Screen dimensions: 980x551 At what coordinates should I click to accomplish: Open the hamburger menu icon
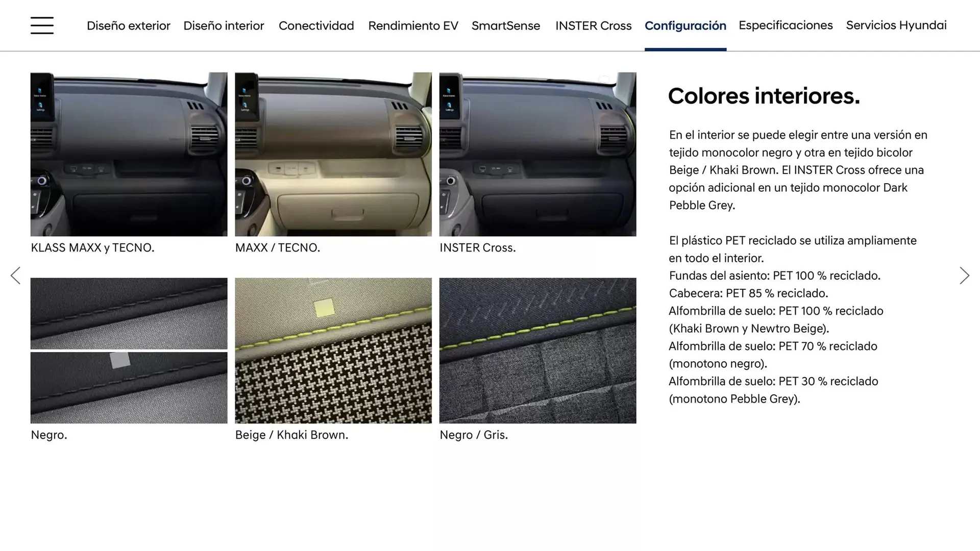[42, 26]
